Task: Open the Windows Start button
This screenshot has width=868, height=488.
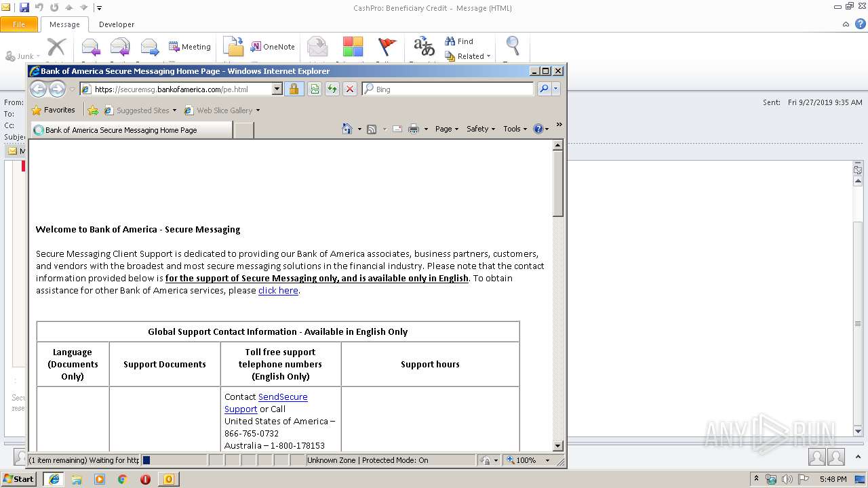Action: [18, 479]
